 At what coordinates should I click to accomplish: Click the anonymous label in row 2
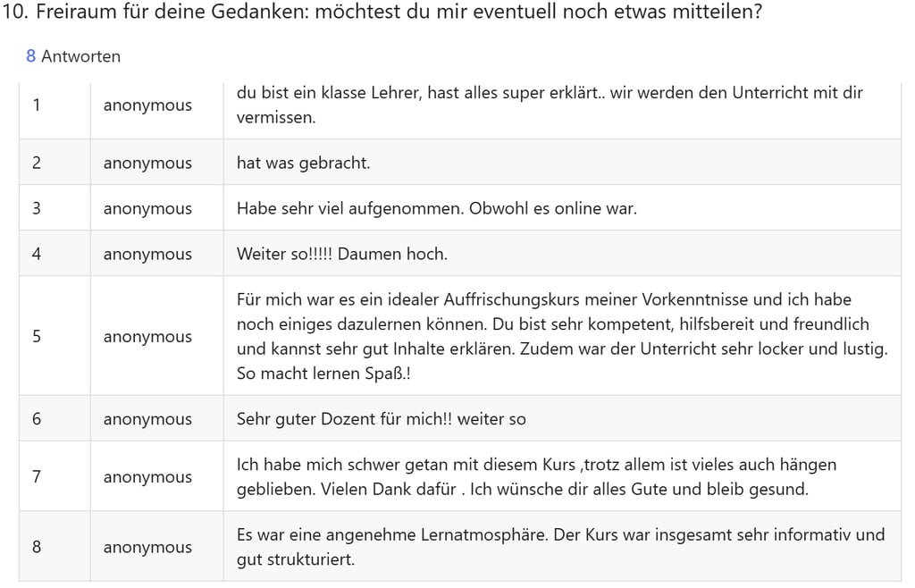pyautogui.click(x=147, y=164)
